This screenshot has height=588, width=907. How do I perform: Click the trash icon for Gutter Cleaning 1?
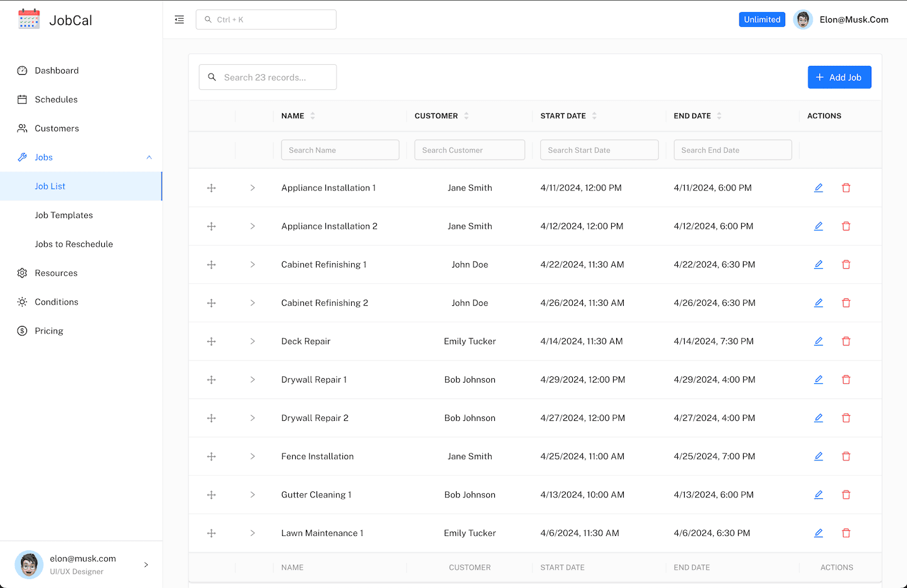pos(846,495)
